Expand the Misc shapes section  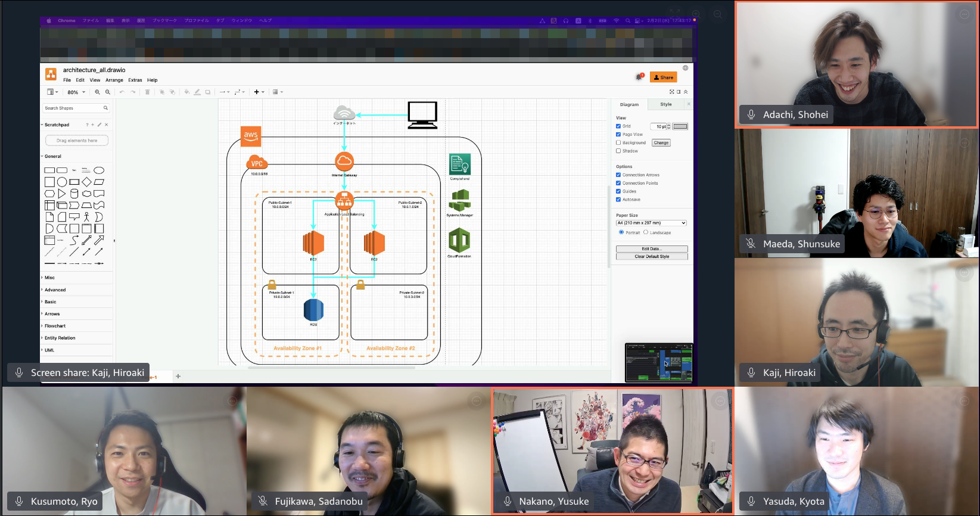click(49, 278)
